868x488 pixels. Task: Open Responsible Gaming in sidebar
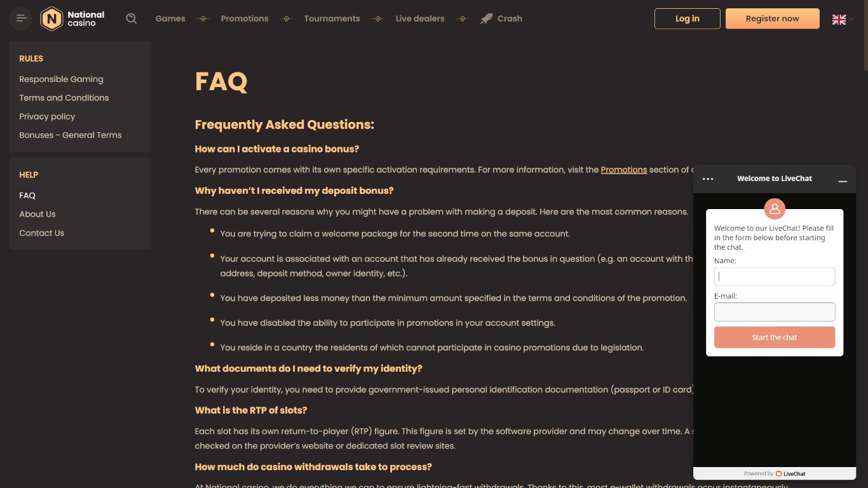click(61, 79)
